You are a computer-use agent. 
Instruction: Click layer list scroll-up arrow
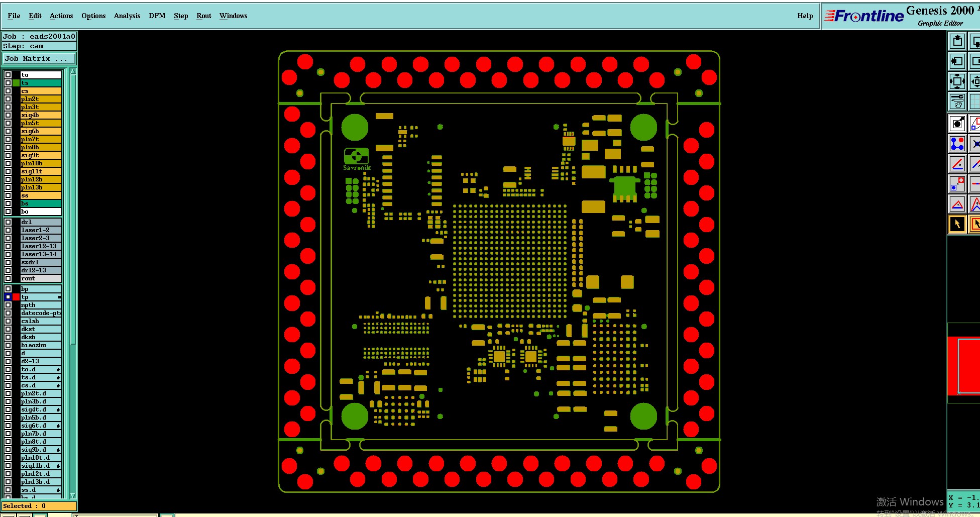point(73,72)
